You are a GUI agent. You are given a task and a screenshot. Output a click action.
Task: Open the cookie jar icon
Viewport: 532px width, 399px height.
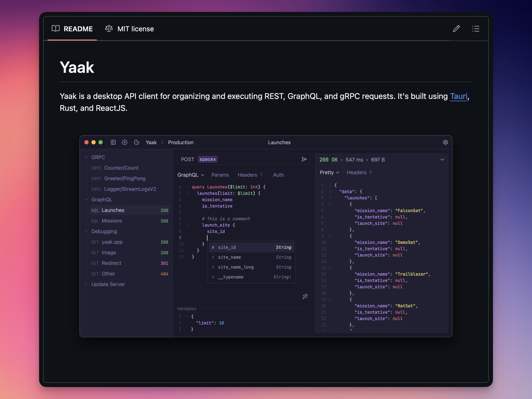tap(136, 142)
